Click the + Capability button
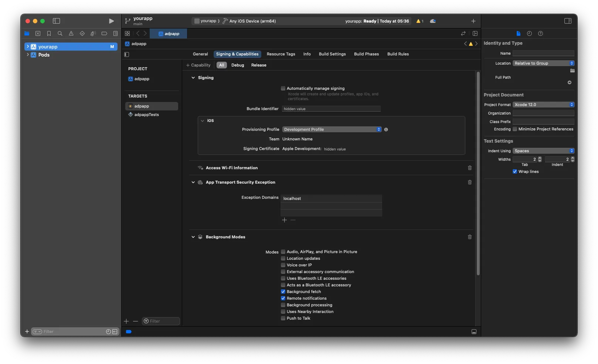This screenshot has width=598, height=364. coord(198,65)
